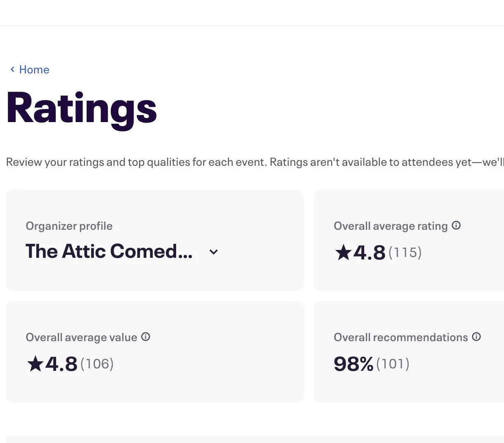Viewport: 504px width, 443px height.
Task: Show info for Overall average value
Action: [146, 337]
